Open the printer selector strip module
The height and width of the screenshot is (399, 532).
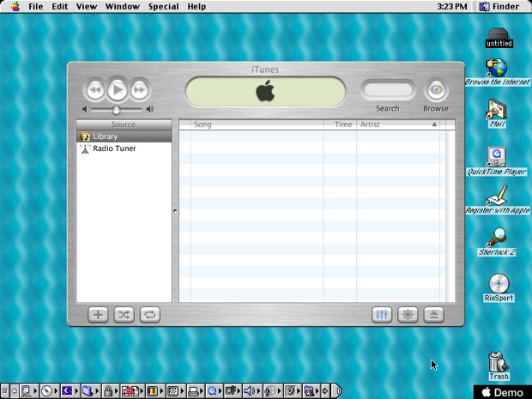click(196, 391)
